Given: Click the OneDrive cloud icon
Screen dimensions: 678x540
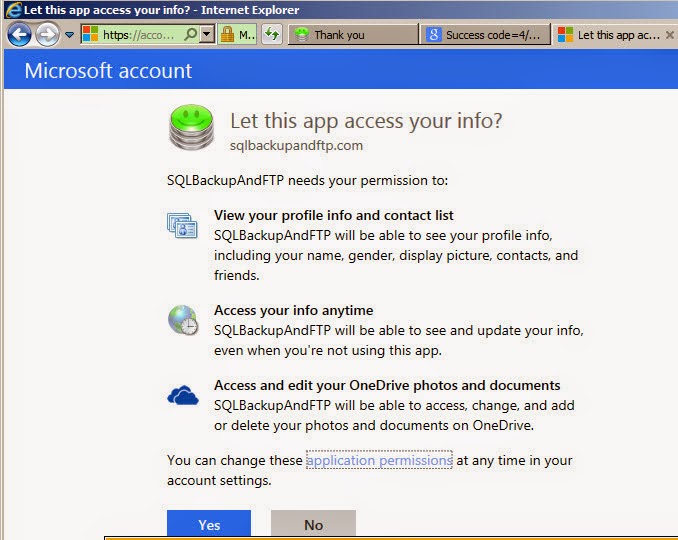Looking at the screenshot, I should (183, 394).
